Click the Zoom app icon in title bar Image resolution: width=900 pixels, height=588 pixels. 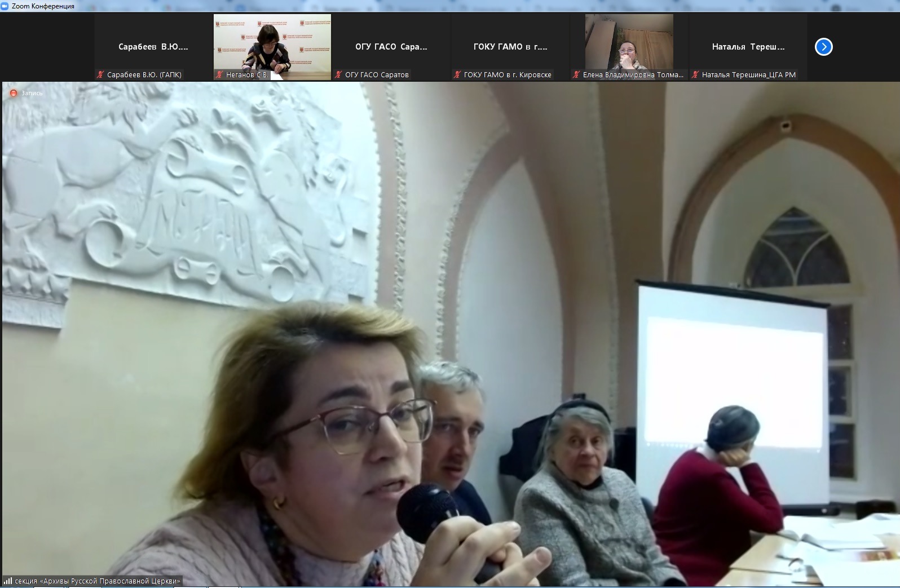click(x=5, y=6)
